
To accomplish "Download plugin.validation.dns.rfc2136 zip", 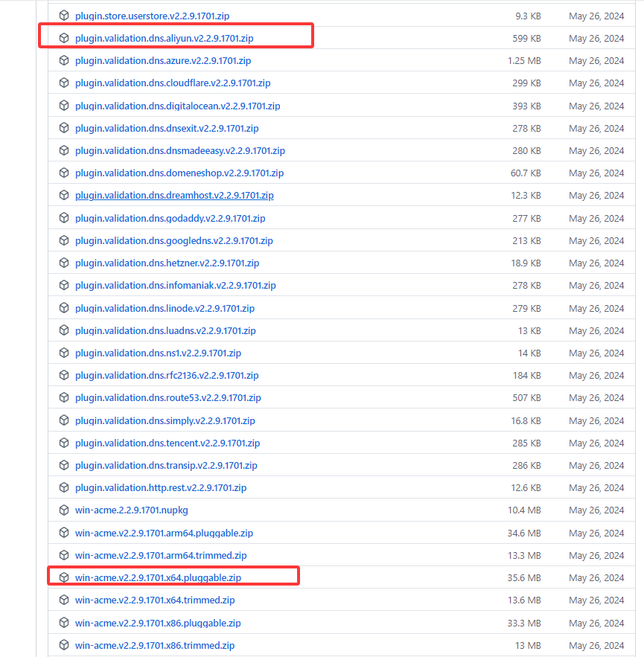I will click(167, 376).
